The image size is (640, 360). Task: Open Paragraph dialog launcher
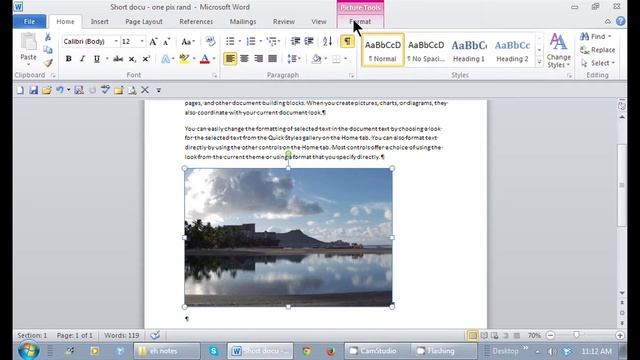click(x=351, y=76)
